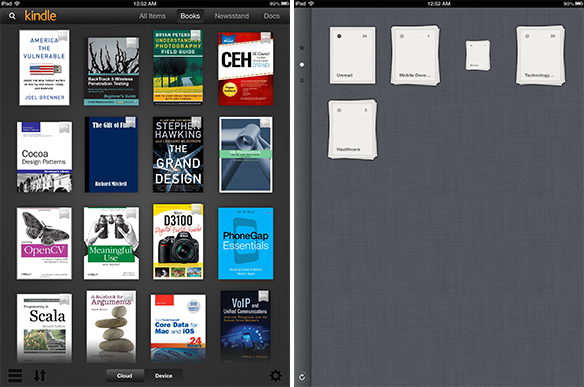Switch to the All Items tab

[152, 16]
